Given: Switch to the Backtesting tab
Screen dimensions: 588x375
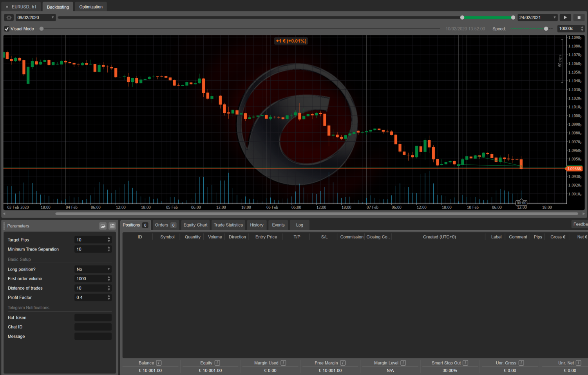Looking at the screenshot, I should pyautogui.click(x=58, y=7).
